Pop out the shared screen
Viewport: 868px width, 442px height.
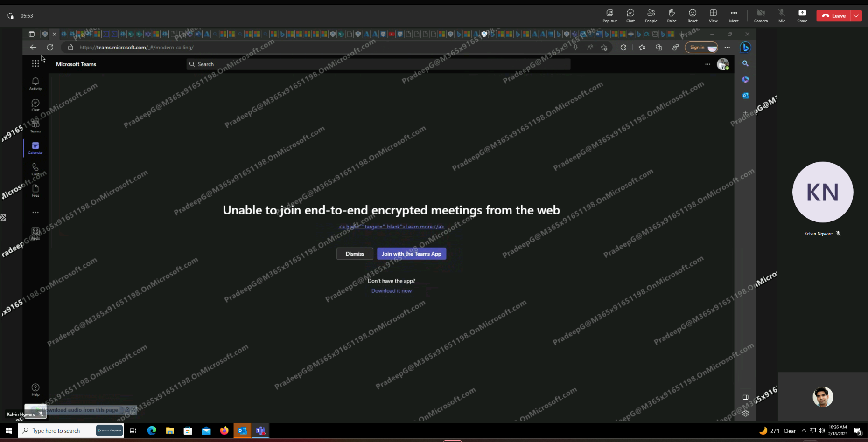(609, 15)
